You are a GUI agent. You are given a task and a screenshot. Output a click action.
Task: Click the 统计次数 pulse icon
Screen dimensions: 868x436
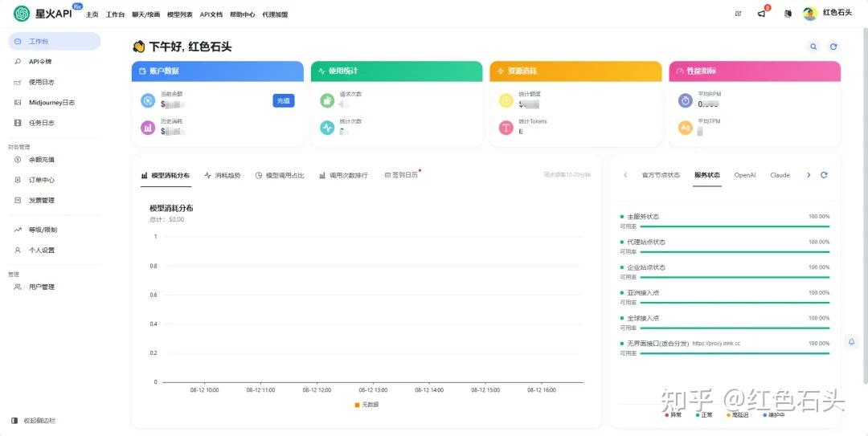coord(327,128)
